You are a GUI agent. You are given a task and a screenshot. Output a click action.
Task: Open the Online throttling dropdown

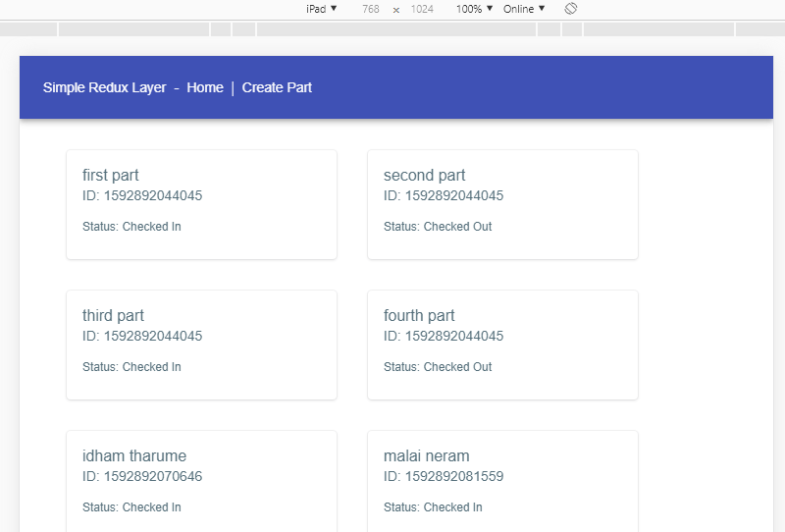tap(524, 9)
